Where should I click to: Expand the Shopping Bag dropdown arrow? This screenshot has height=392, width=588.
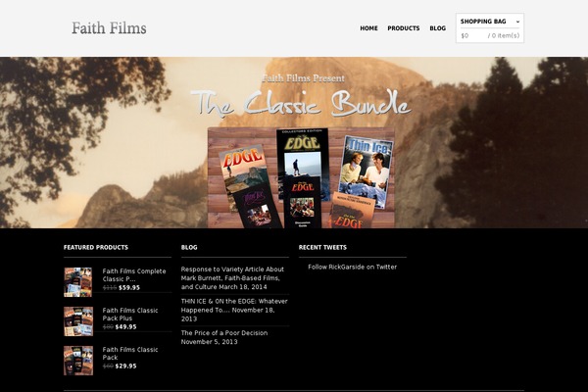click(x=517, y=22)
